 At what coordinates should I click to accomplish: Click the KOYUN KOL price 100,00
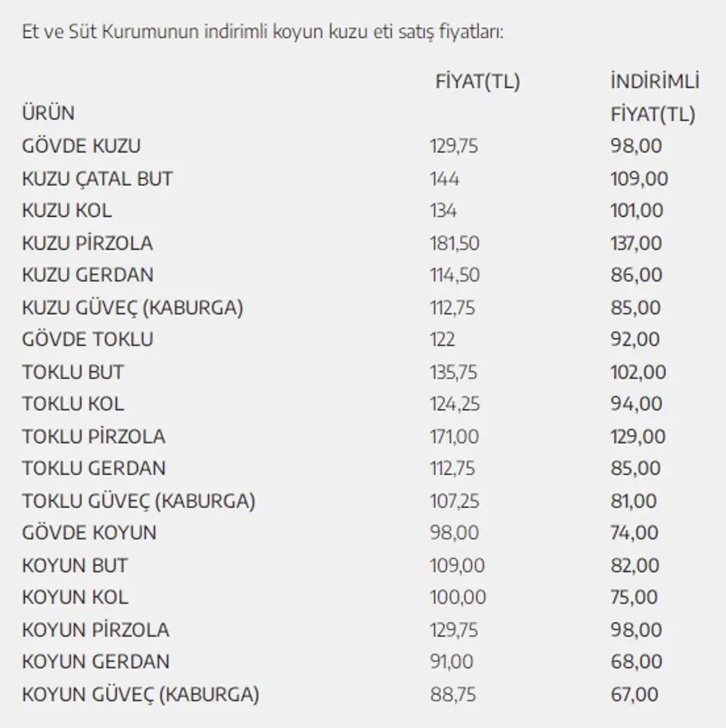(x=458, y=598)
